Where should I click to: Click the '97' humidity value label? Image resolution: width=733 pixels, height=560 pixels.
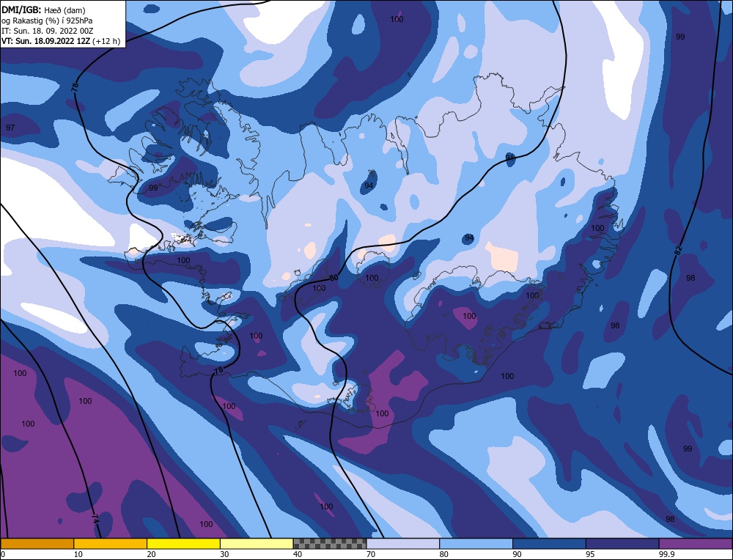point(10,128)
